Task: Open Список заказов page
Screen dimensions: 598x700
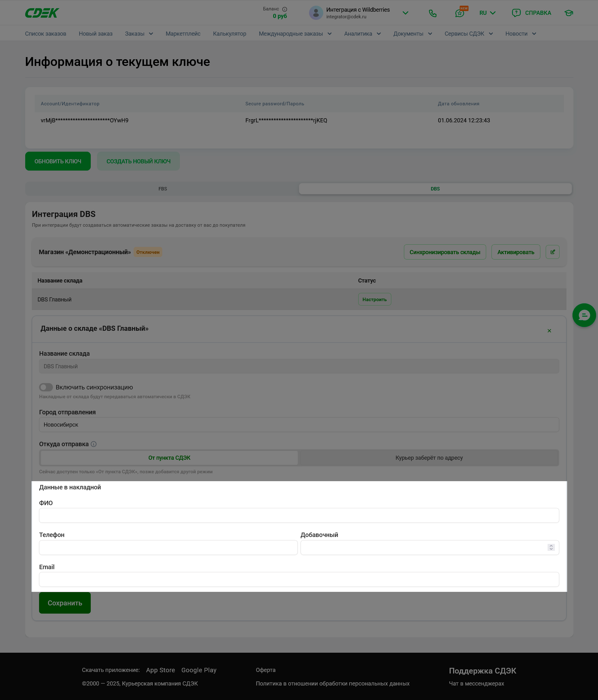Action: pos(46,34)
